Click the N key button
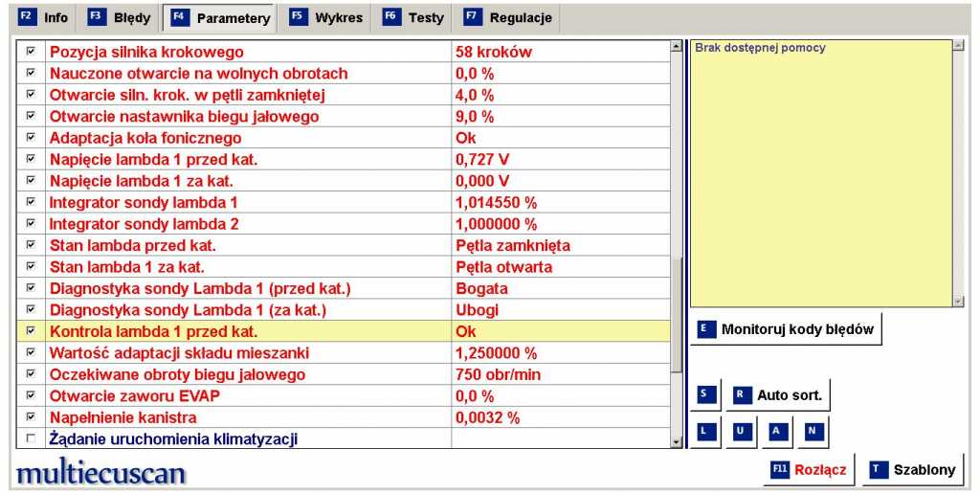 coord(812,431)
